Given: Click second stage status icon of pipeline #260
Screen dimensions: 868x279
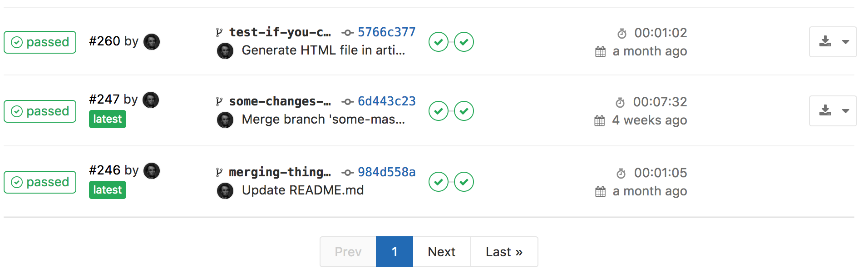Looking at the screenshot, I should click(464, 42).
